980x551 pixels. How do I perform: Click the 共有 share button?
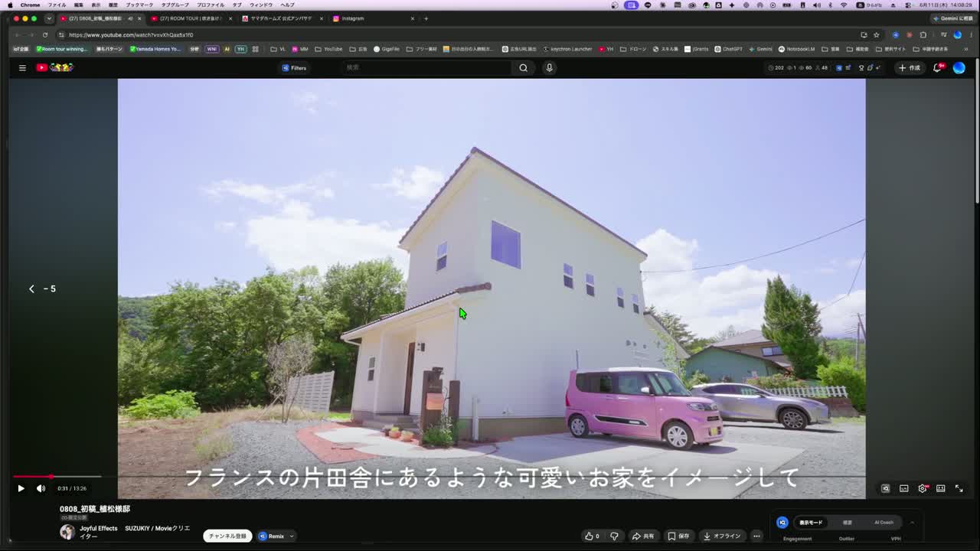point(643,536)
